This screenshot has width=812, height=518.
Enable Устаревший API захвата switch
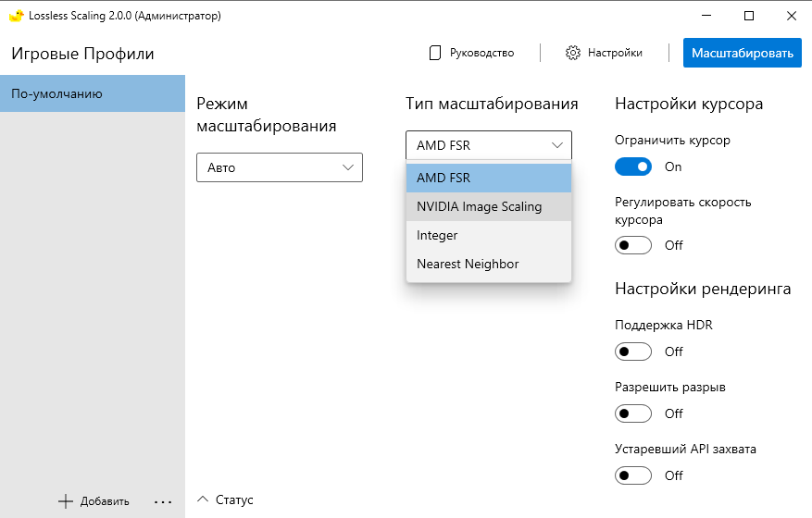pos(634,475)
